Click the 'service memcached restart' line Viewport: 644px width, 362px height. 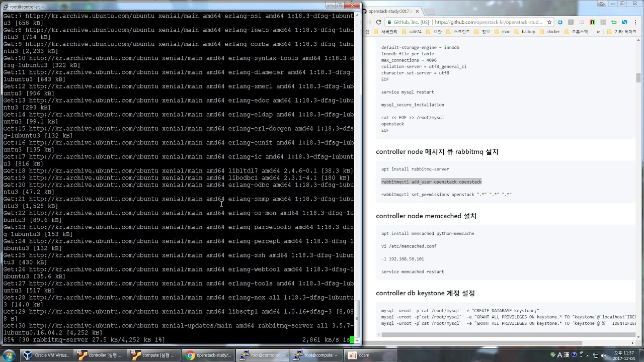click(413, 271)
